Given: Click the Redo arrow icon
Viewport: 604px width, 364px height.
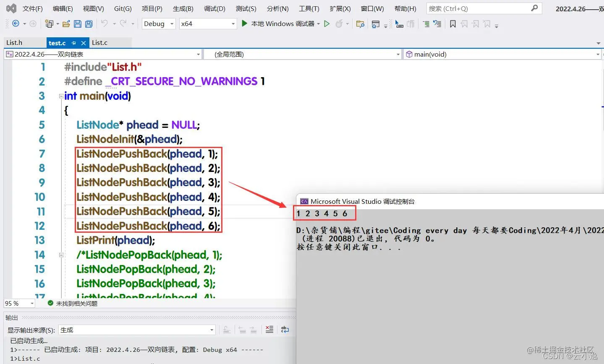Looking at the screenshot, I should point(123,24).
